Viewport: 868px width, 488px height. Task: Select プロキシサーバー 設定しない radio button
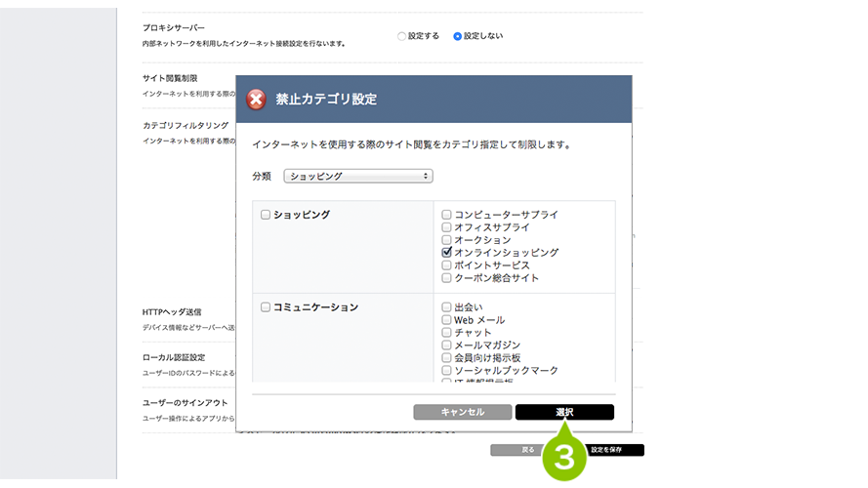click(457, 36)
